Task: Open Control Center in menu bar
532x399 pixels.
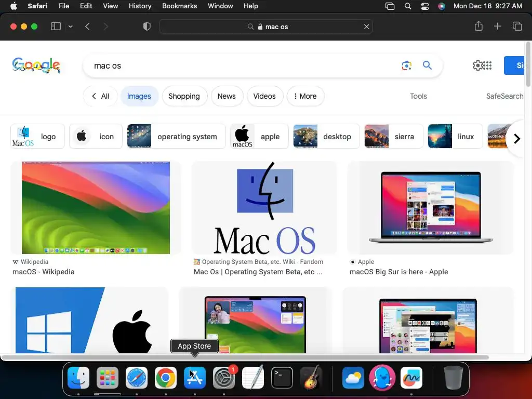Action: [425, 6]
